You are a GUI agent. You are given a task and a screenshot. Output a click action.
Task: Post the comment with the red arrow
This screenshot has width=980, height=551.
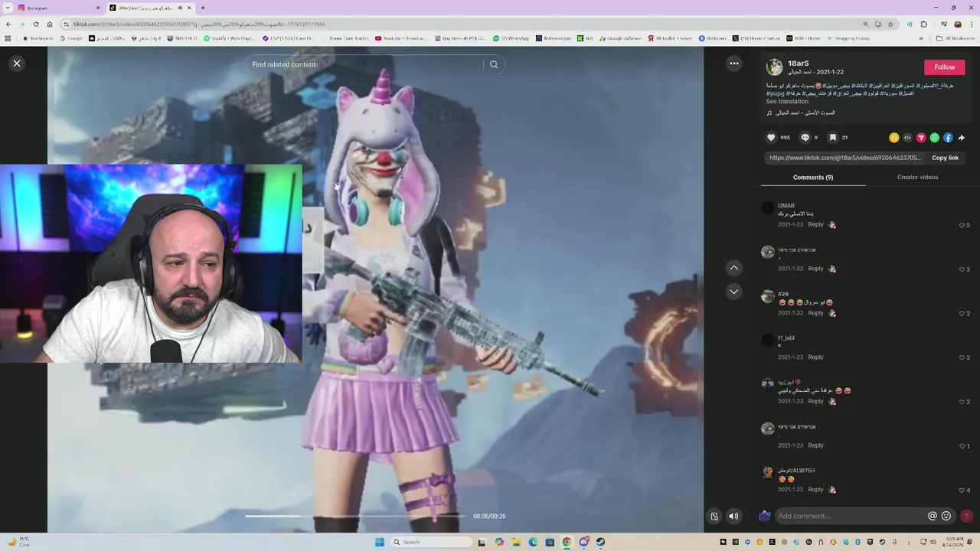966,516
